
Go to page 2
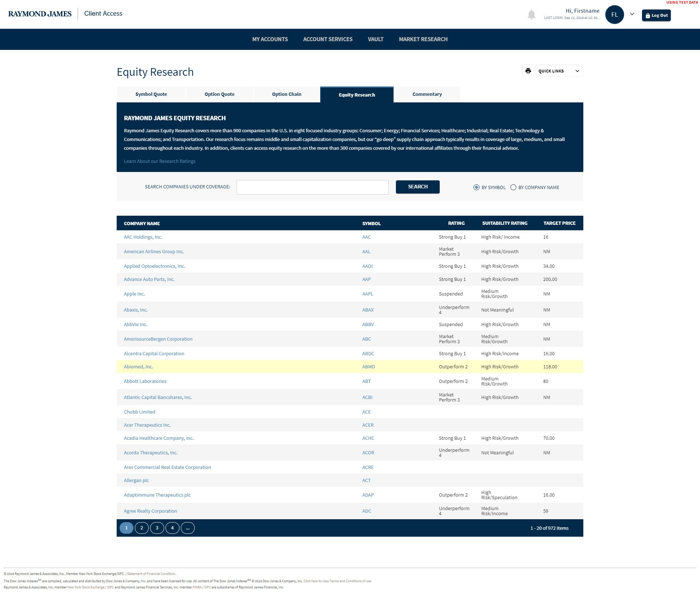[142, 528]
